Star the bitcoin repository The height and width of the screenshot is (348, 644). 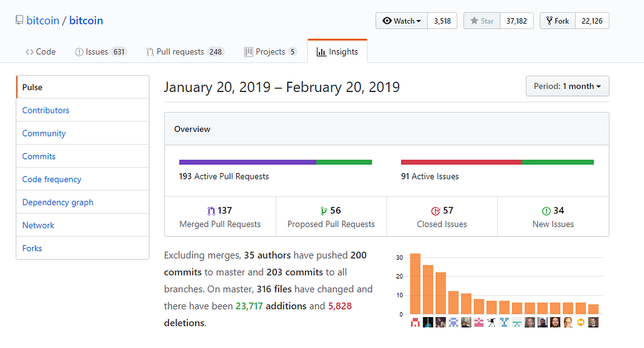(x=482, y=21)
